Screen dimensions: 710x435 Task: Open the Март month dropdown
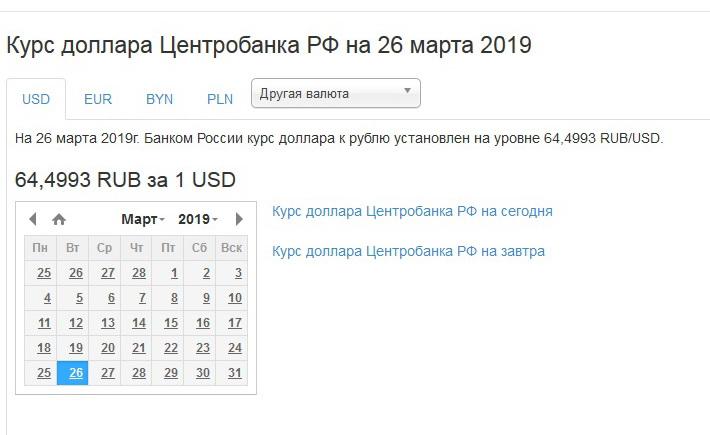tap(143, 219)
